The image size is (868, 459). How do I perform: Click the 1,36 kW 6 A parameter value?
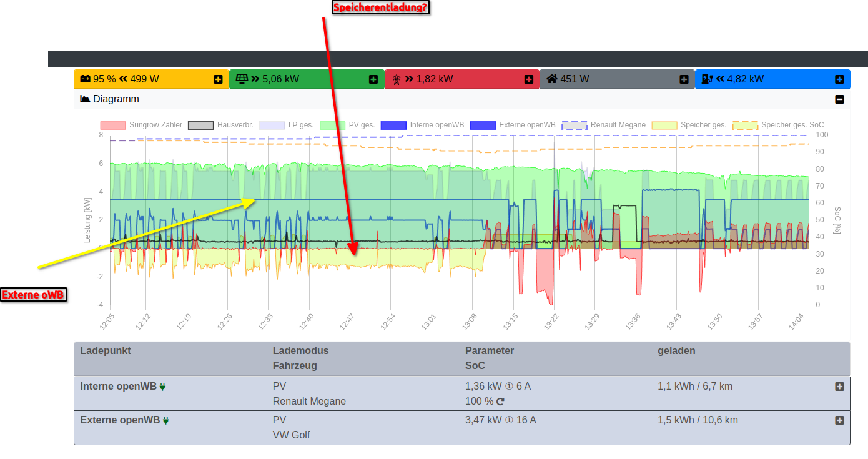coord(498,386)
